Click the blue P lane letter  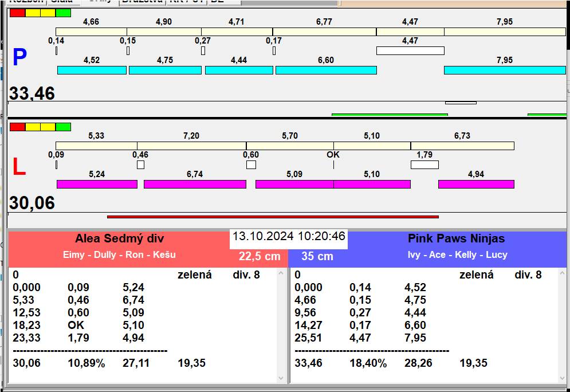tap(19, 57)
